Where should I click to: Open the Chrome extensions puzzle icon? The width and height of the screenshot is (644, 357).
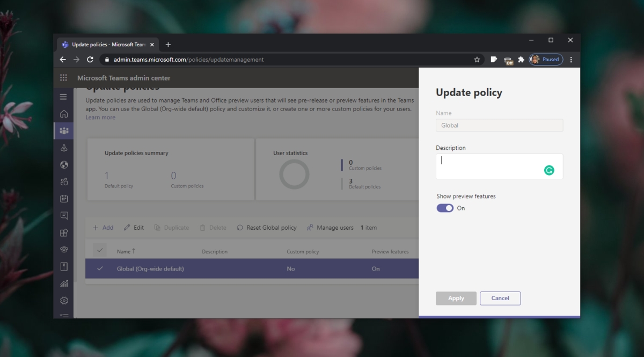pos(521,60)
